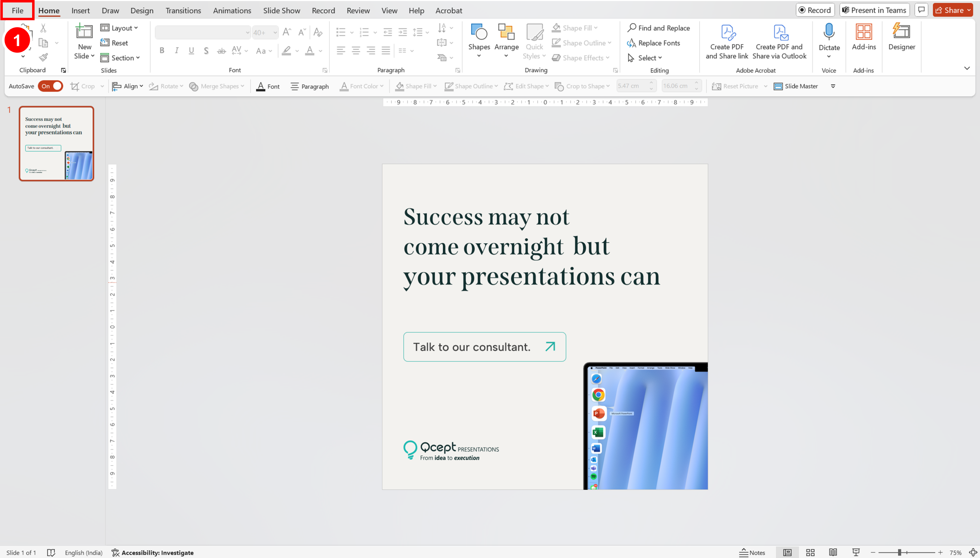Click the Find and Replace button
The image size is (980, 558).
(x=658, y=28)
